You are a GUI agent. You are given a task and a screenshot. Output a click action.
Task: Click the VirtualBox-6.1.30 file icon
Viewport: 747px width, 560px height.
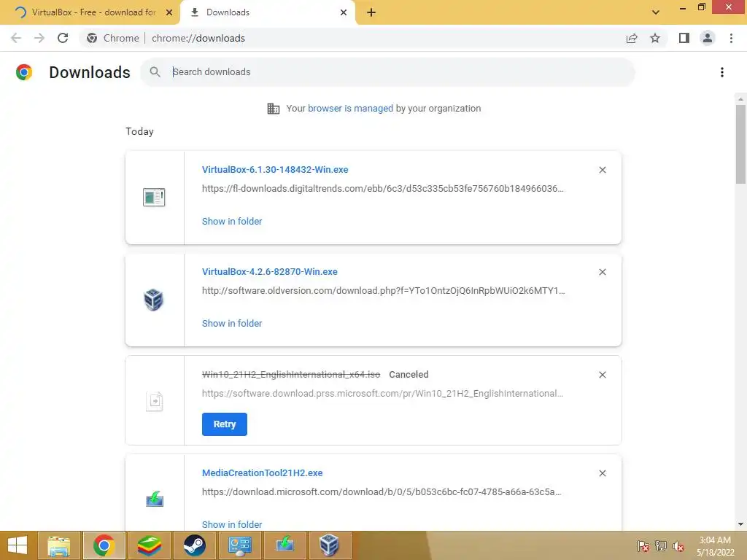154,197
